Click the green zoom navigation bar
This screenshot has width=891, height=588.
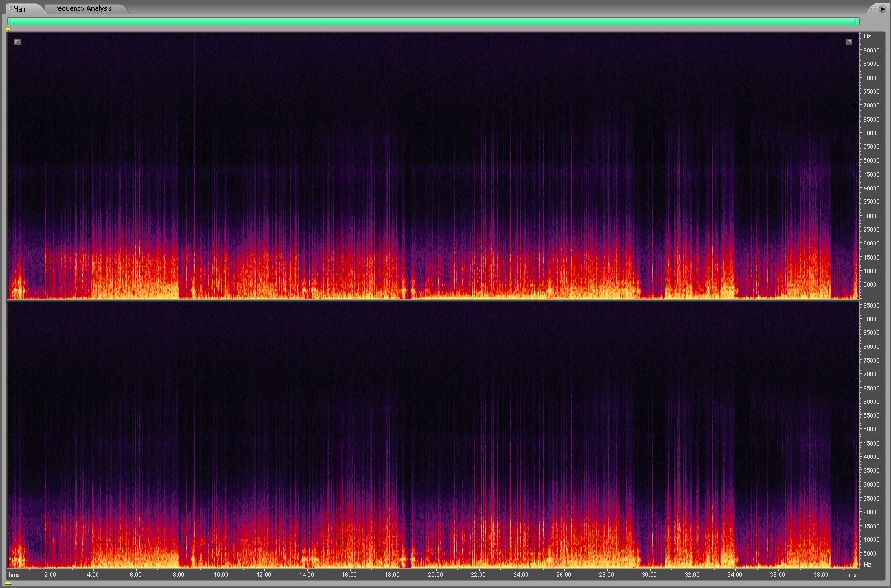[x=433, y=21]
